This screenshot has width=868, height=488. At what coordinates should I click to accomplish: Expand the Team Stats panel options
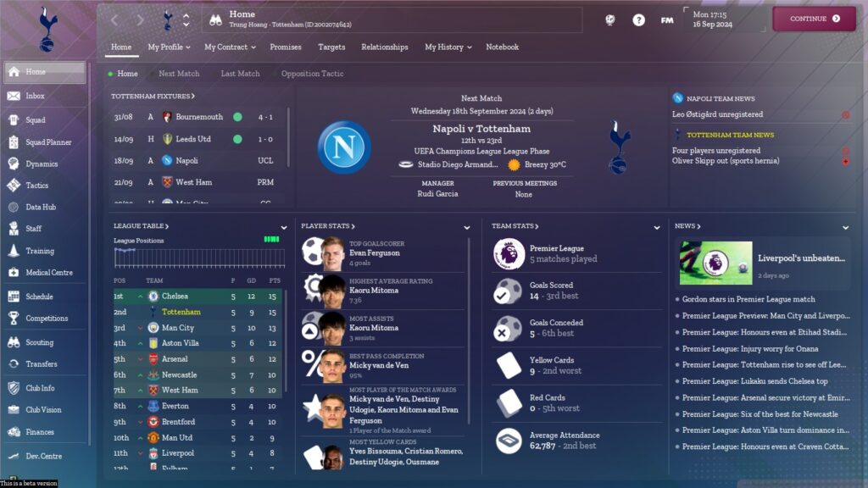click(657, 227)
